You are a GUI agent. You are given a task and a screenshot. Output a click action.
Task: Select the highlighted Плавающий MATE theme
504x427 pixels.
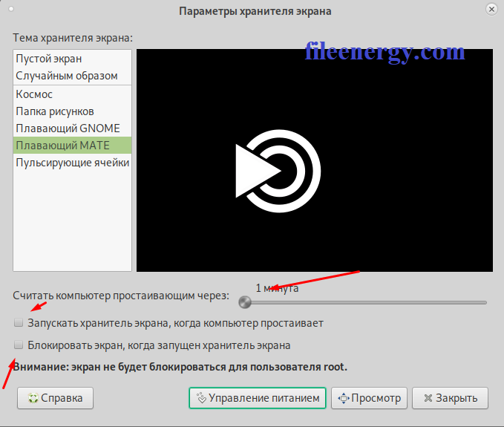tap(72, 146)
